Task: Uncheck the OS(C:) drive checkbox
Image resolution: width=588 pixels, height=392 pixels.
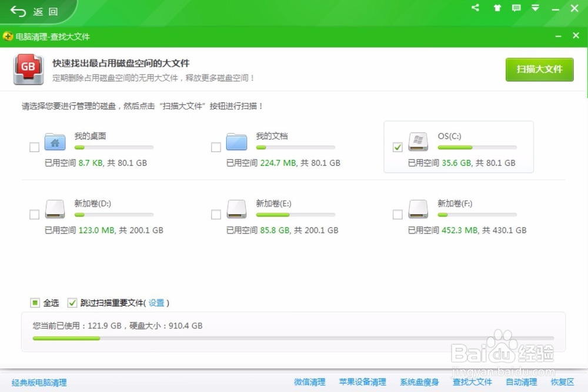Action: coord(397,147)
